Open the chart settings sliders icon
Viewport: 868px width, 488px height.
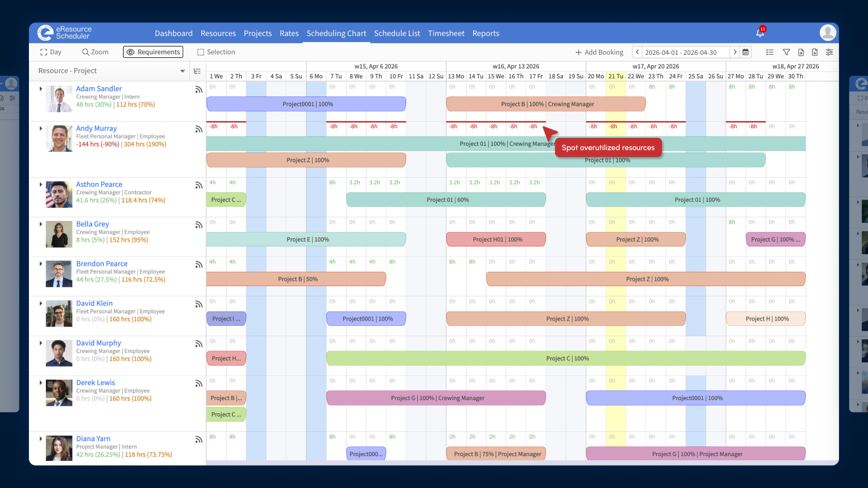pos(829,52)
